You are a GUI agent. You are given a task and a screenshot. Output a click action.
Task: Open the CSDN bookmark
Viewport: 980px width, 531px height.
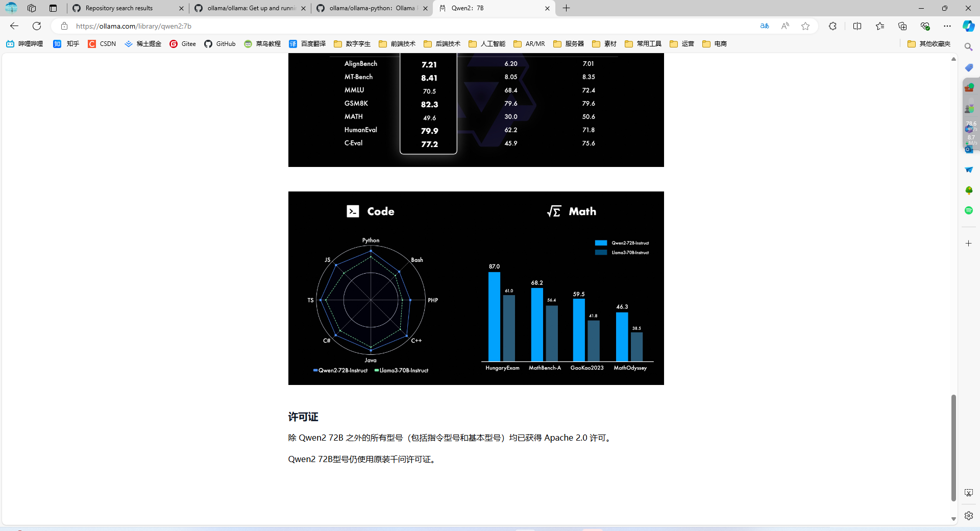click(x=102, y=44)
